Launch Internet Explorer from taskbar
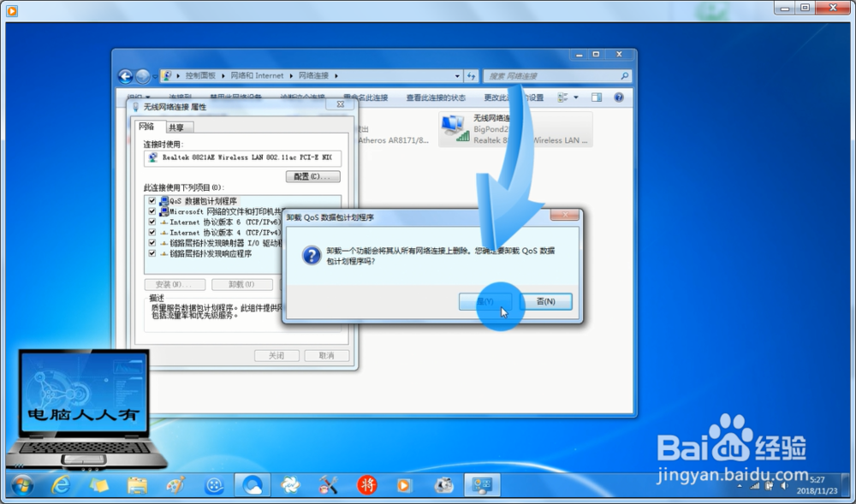 61,484
